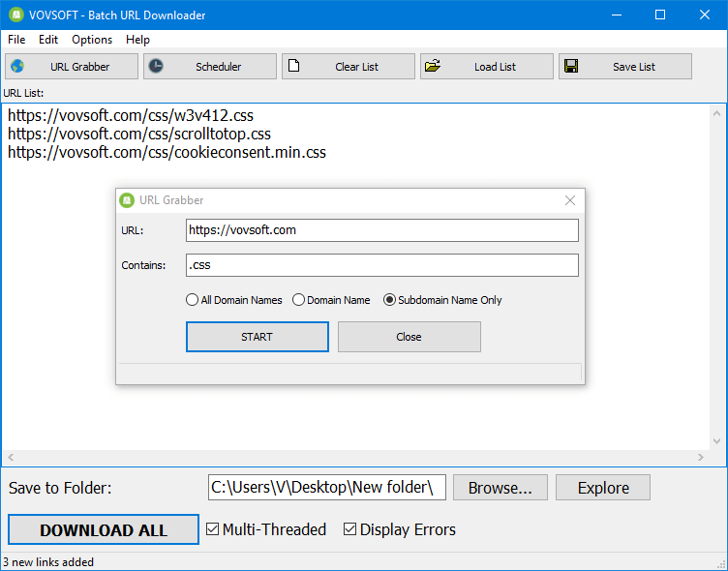Click the globe icon on URL Grabber
Viewport: 728px width, 571px height.
(x=17, y=67)
